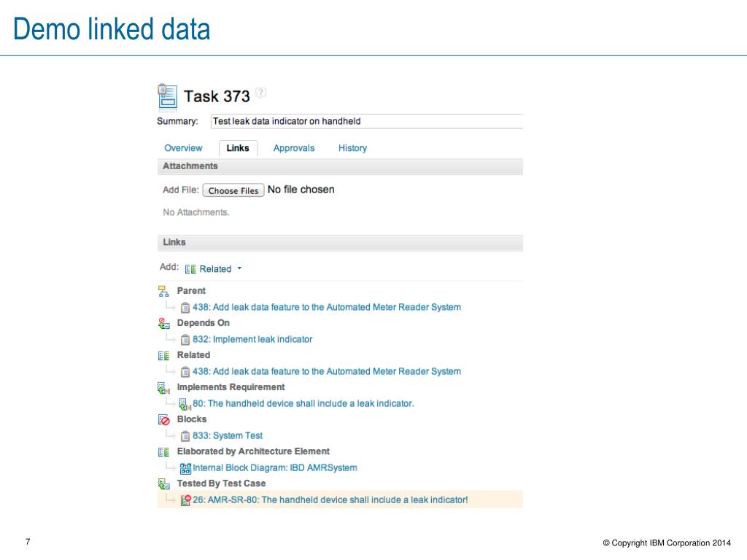Click the Task 373 work item icon
The height and width of the screenshot is (560, 747).
167,96
